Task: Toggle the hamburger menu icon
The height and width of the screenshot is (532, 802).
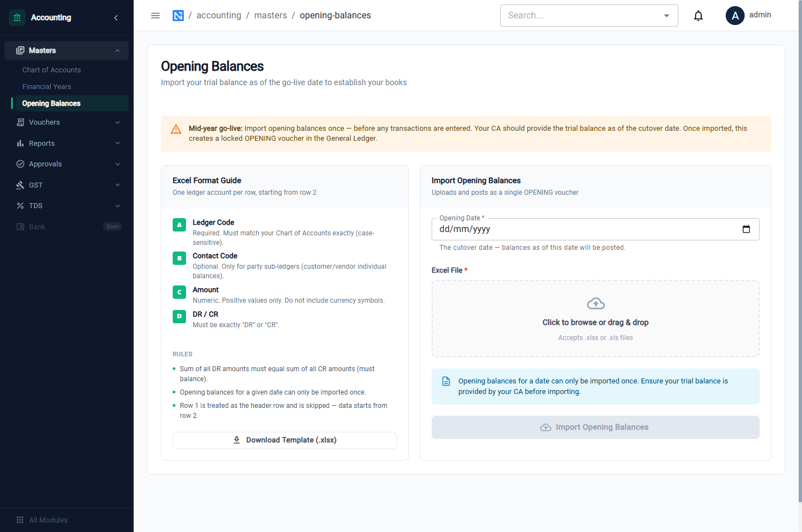Action: [155, 16]
